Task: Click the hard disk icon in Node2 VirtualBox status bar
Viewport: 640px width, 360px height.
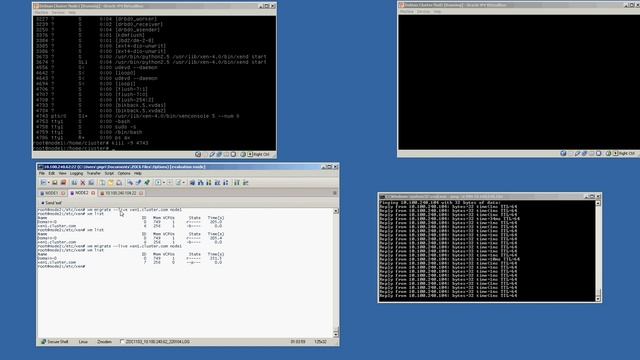Action: [563, 153]
